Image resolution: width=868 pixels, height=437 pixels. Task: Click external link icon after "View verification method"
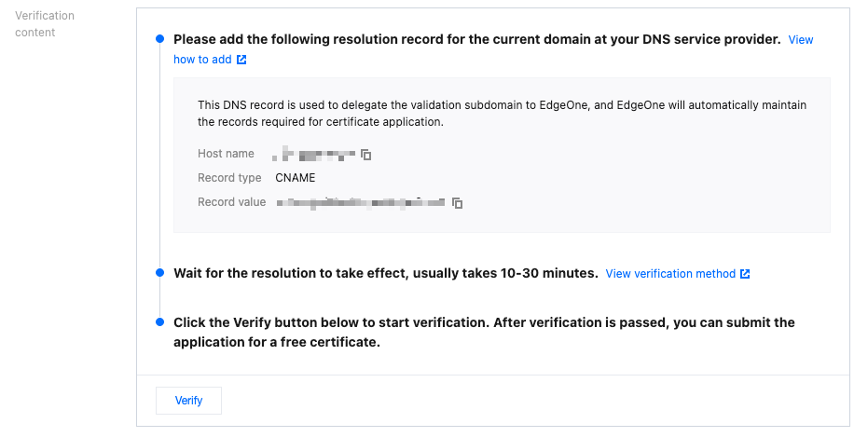[745, 274]
